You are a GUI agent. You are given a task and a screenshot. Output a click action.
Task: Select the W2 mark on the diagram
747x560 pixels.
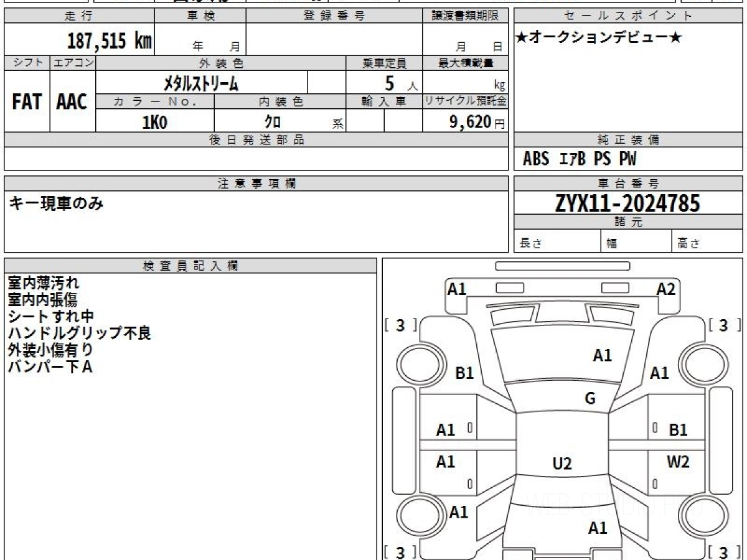678,462
